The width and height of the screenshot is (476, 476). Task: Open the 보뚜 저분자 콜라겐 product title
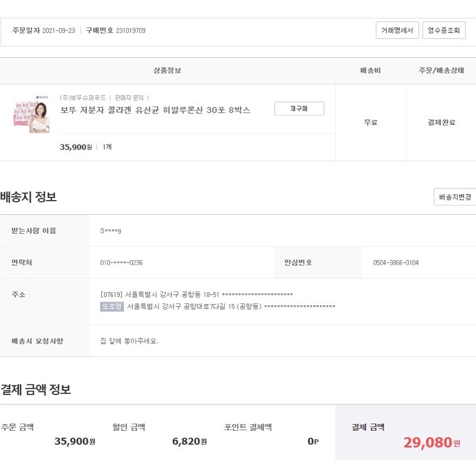155,110
